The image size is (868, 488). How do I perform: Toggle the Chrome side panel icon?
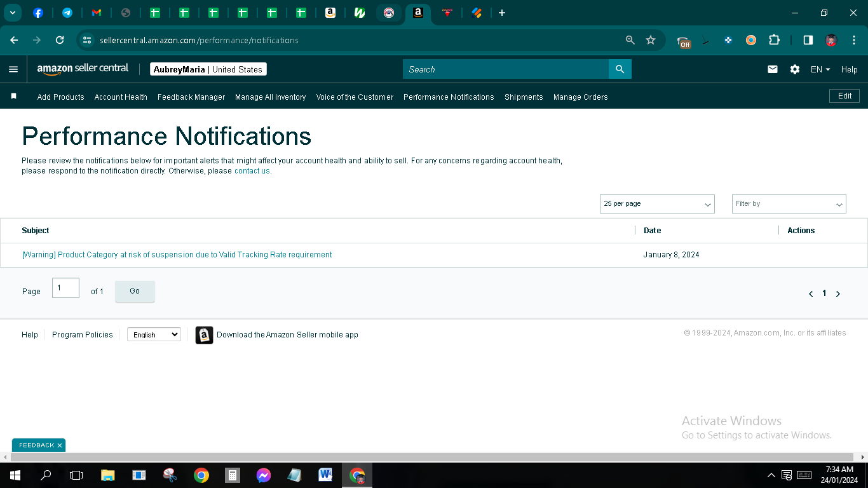[x=808, y=40]
